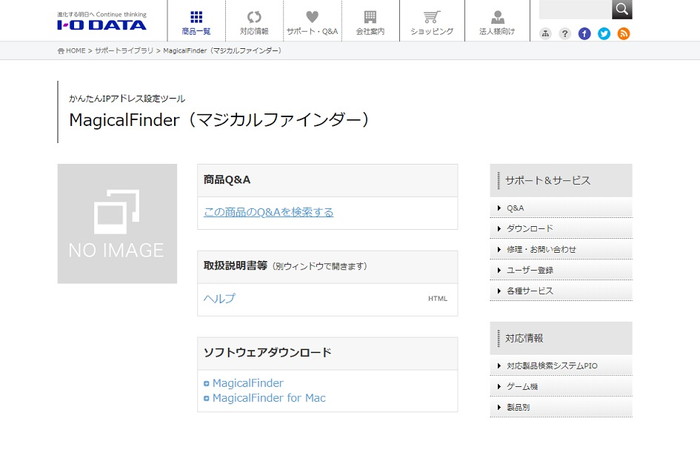The width and height of the screenshot is (700, 450).
Task: Download MagicalFinder software link
Action: click(248, 383)
